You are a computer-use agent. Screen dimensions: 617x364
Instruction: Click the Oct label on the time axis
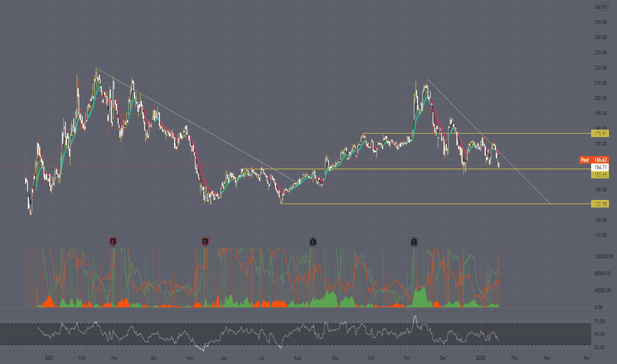371,357
